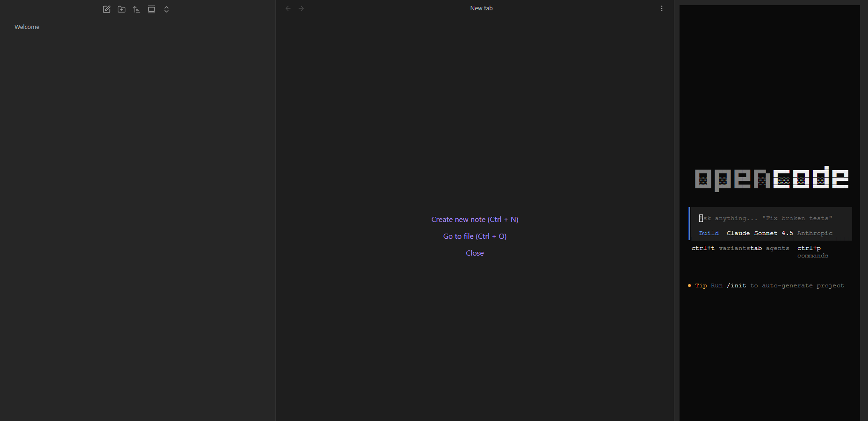Screen dimensions: 868x421
Task: Select the New tab title
Action: [481, 8]
